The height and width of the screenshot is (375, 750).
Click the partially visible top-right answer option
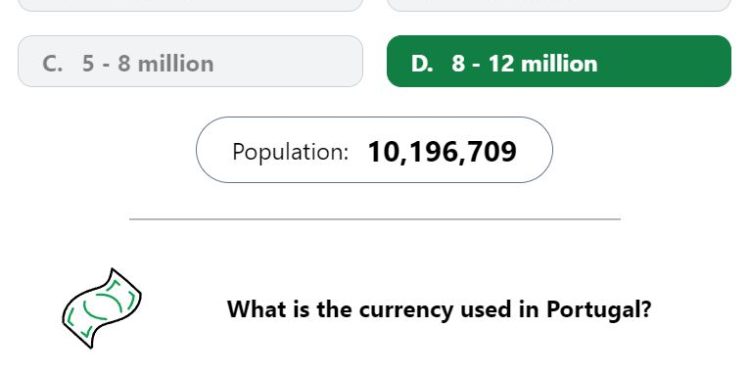pos(559,5)
